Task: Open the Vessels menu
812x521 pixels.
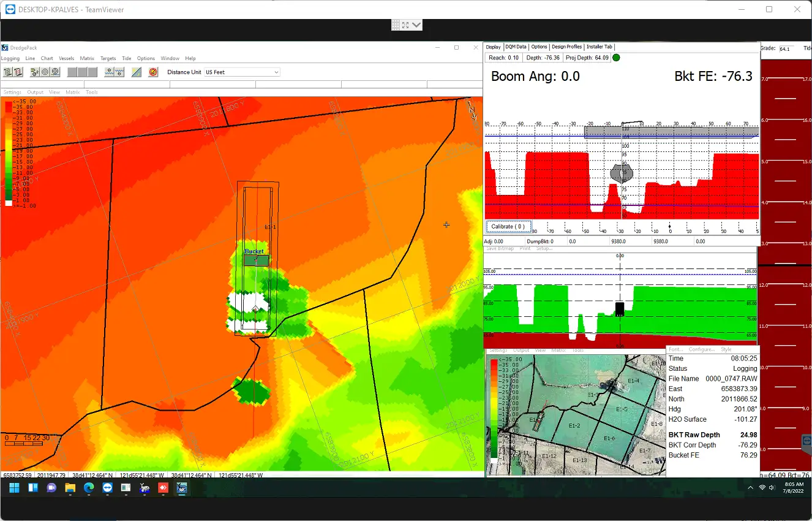Action: pos(66,58)
